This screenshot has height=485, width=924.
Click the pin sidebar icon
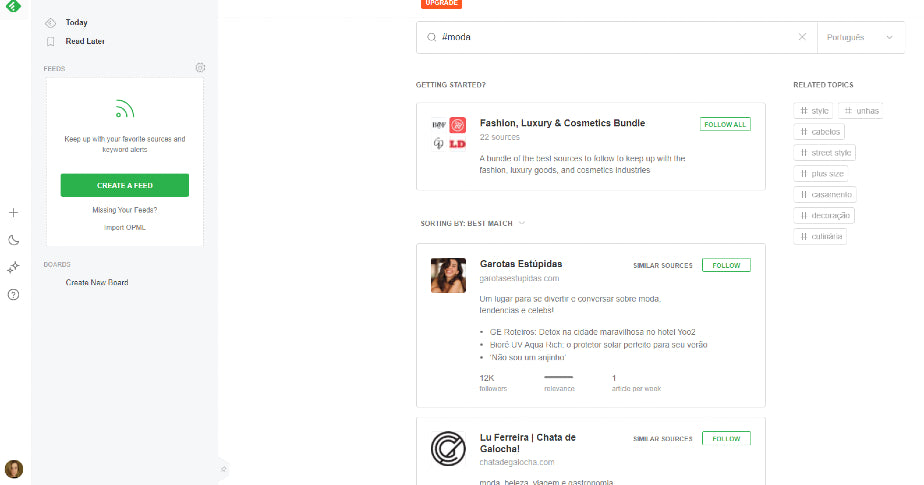pyautogui.click(x=223, y=469)
